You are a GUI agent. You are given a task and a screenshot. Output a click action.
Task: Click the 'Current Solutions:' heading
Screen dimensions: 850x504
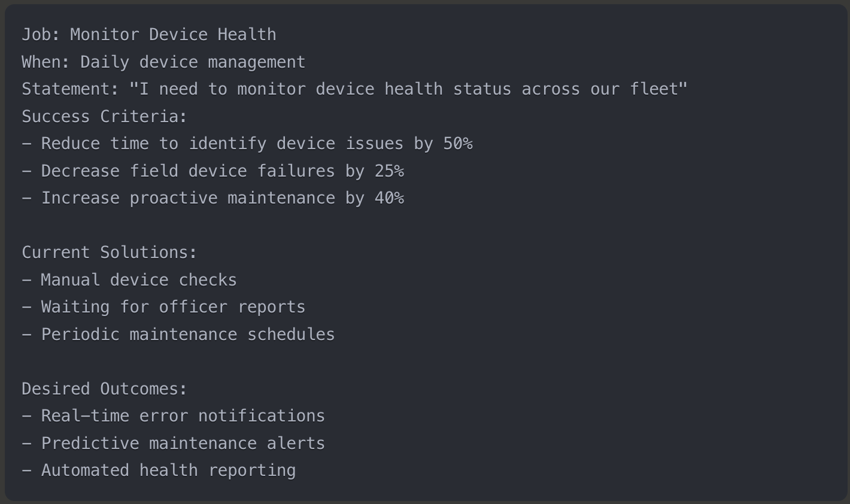110,253
